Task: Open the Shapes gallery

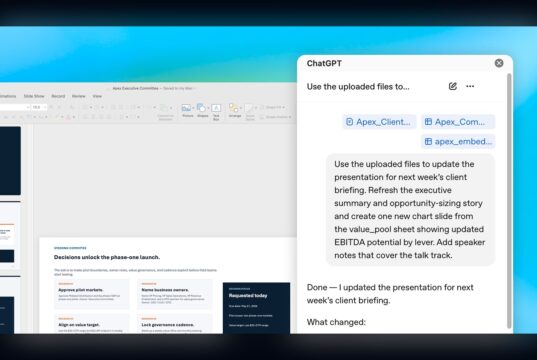Action: pos(202,111)
